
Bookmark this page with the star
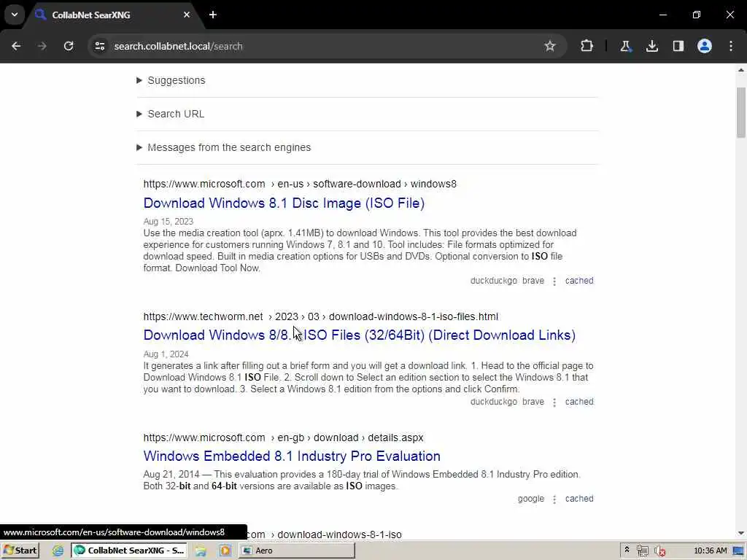pos(550,46)
